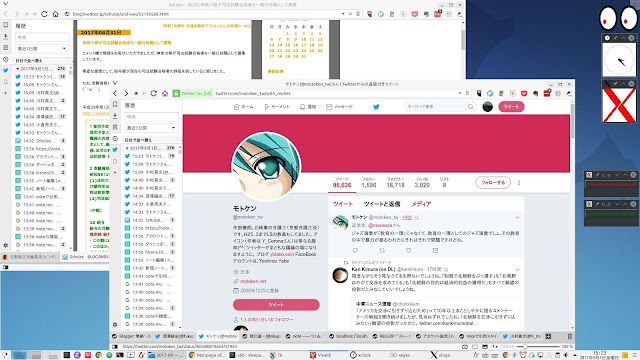Adjust the page zoom slider in the status bar
The image size is (640, 360).
tap(539, 347)
